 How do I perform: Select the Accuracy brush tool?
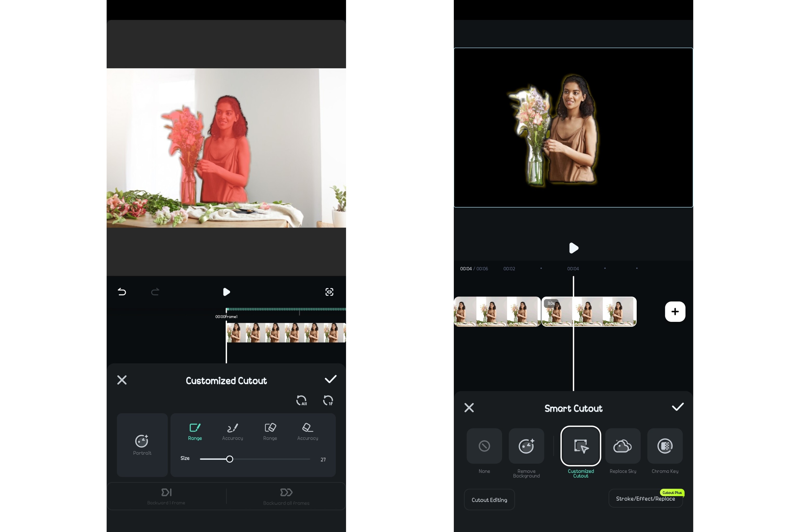pos(232,431)
